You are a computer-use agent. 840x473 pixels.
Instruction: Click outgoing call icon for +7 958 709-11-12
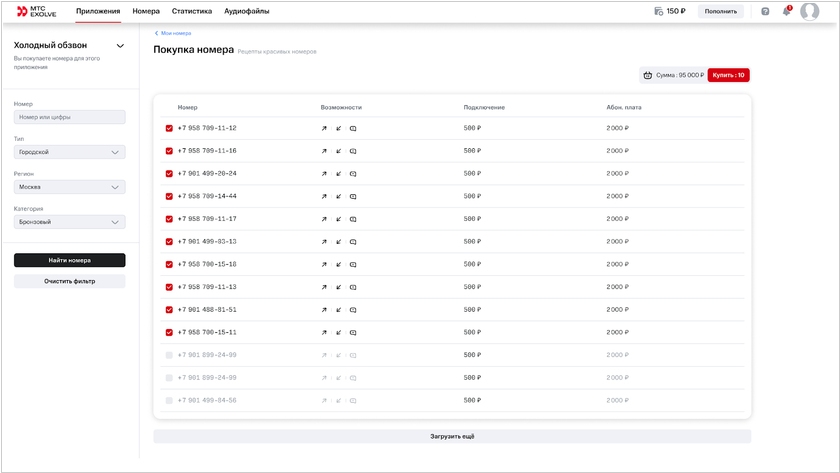coord(324,128)
